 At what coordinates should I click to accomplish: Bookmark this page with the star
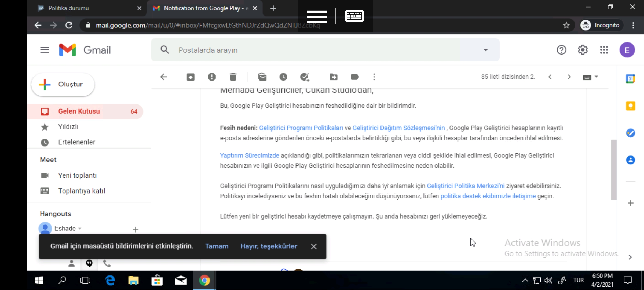click(566, 25)
